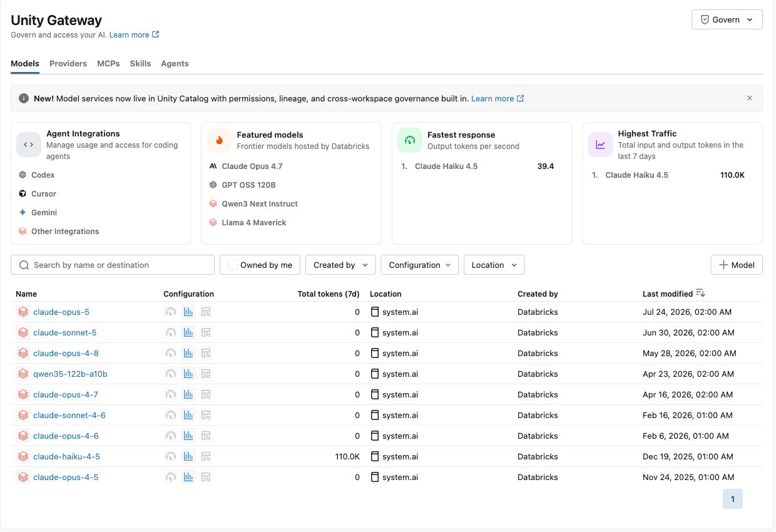Open the claude-opus-4-6 model link
The image size is (776, 532).
66,436
